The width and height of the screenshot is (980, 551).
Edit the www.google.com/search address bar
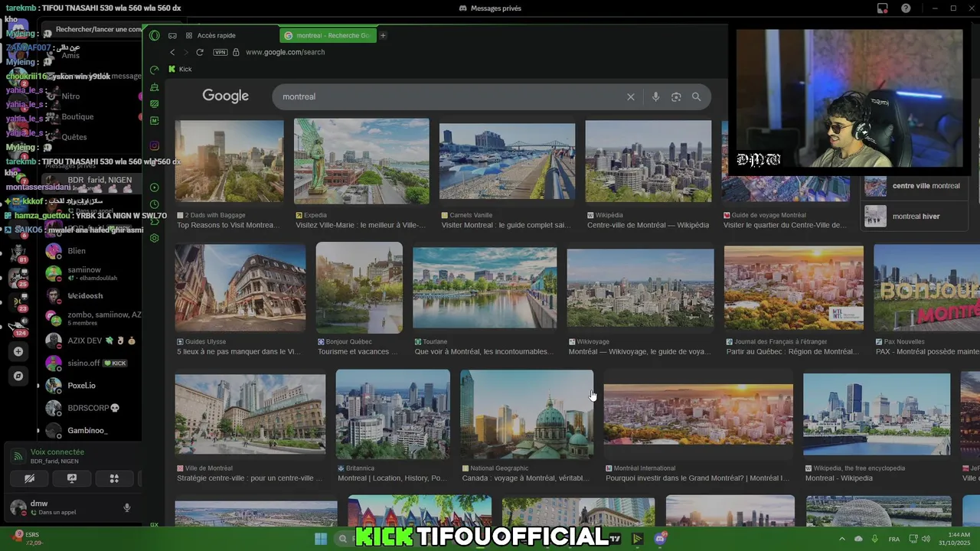point(285,52)
